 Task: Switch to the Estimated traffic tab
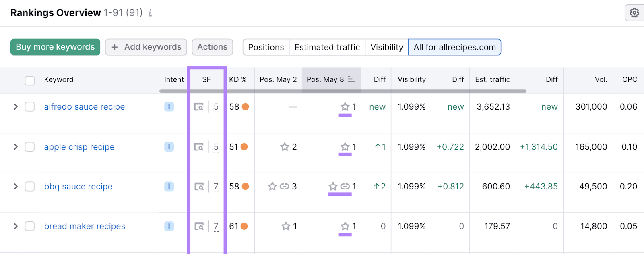click(x=327, y=47)
